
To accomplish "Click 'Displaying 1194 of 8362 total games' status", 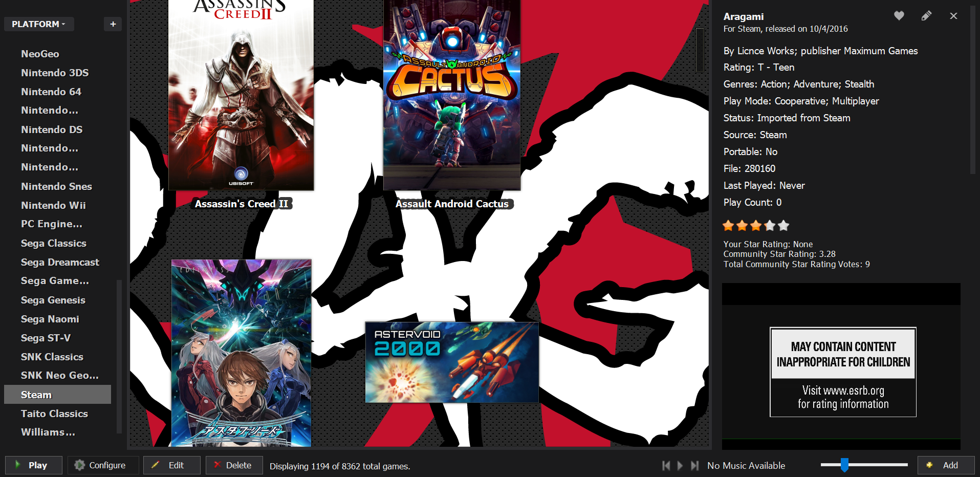I will (x=340, y=466).
